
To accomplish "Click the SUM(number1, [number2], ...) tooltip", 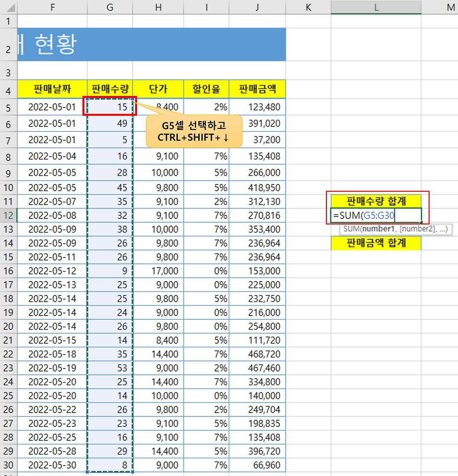I will (396, 229).
